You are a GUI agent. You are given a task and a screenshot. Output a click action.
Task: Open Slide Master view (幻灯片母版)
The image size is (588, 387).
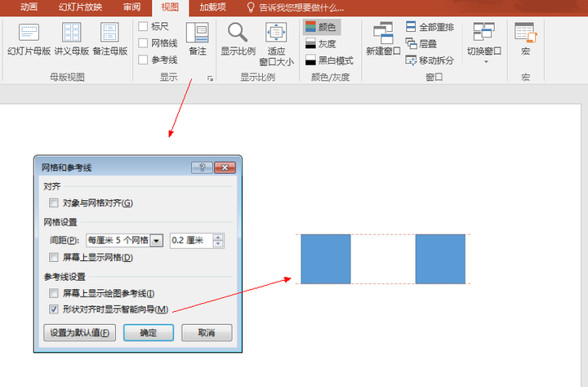pos(29,39)
